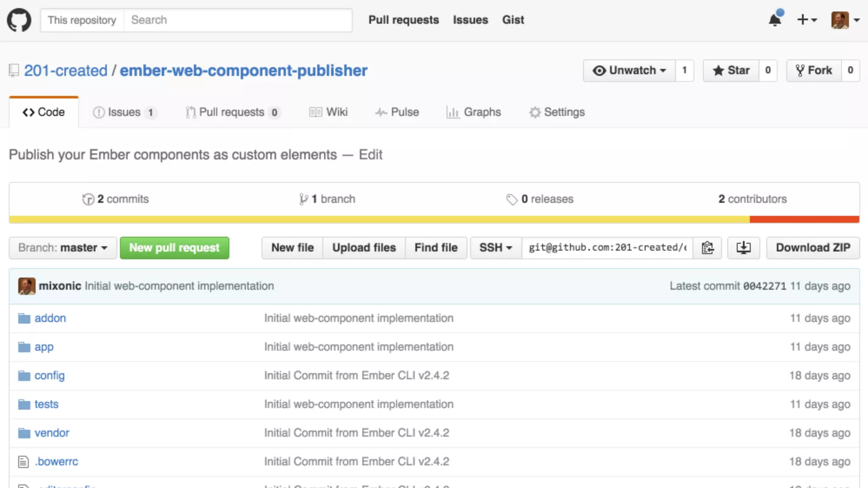Open the Settings tab
Screen dimensions: 868x488
tap(557, 112)
